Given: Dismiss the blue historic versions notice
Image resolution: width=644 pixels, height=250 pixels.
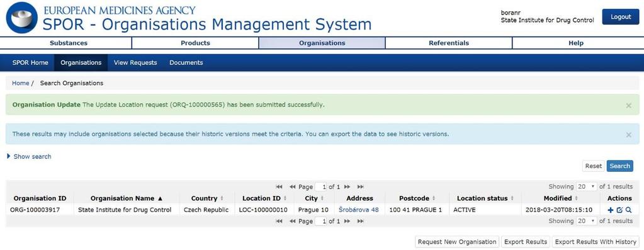Looking at the screenshot, I should (x=628, y=135).
